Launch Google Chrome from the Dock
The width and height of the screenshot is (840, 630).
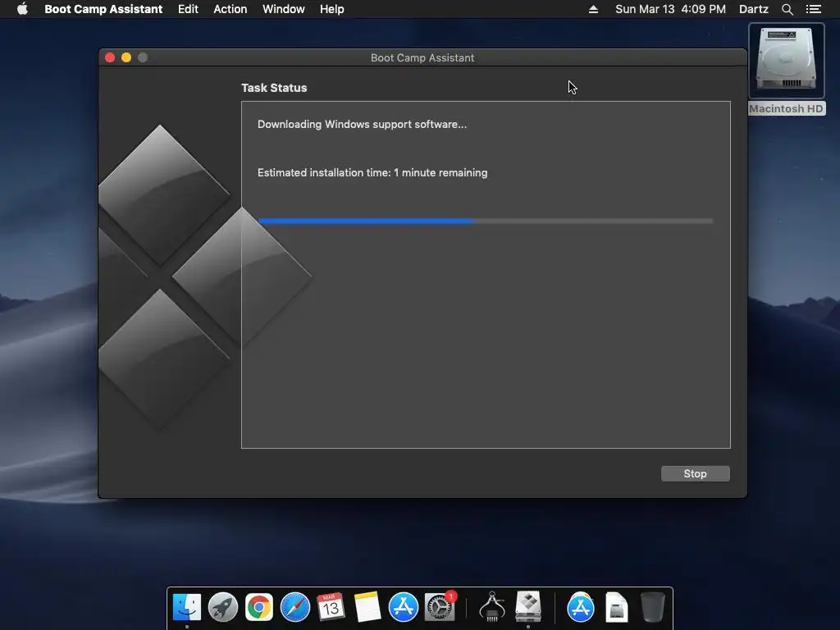click(258, 607)
